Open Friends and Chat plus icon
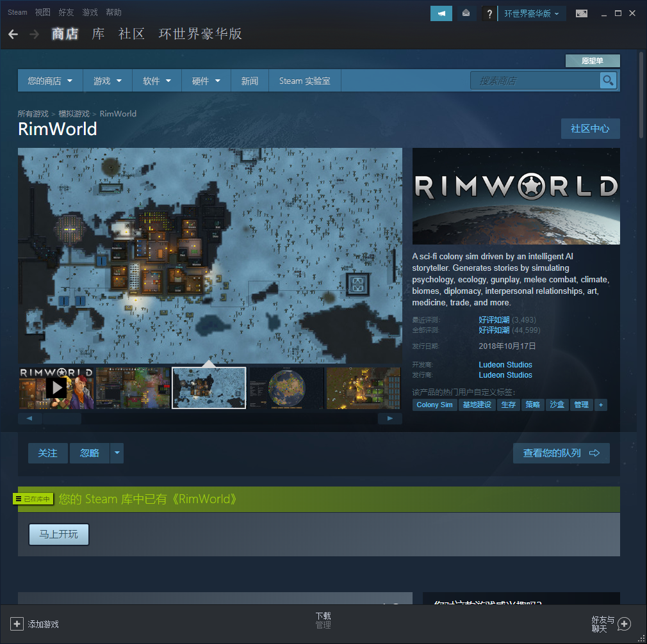This screenshot has width=647, height=644. pos(625,624)
